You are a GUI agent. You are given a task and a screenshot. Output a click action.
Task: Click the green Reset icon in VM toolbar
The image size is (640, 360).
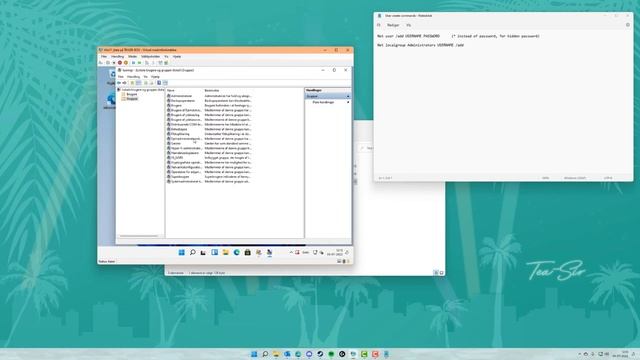139,63
